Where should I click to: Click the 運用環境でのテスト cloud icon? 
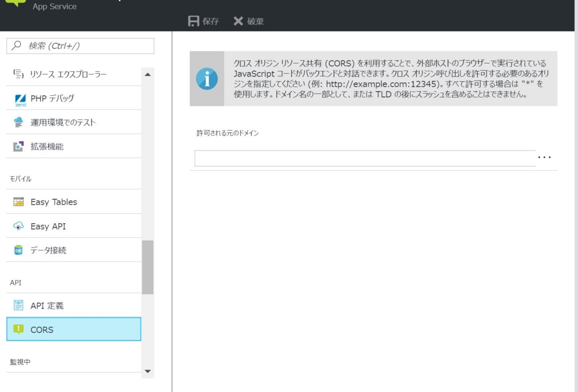18,122
